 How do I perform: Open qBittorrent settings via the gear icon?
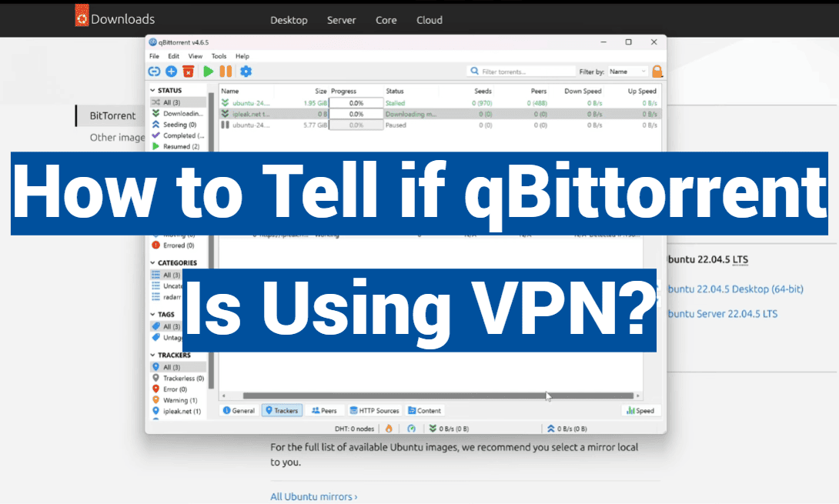pyautogui.click(x=246, y=71)
